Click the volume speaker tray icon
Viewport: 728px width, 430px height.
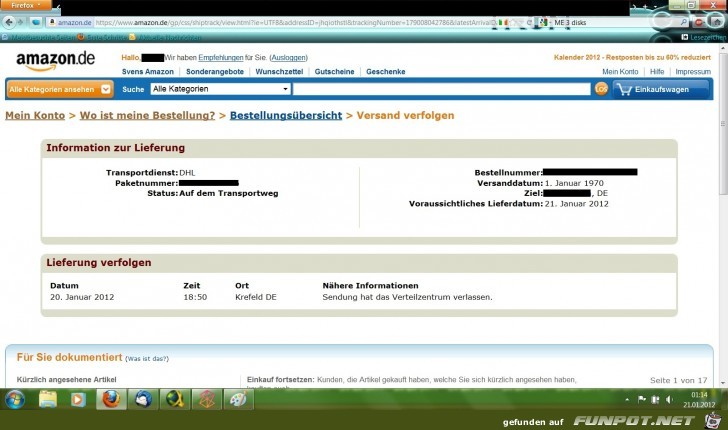click(669, 399)
